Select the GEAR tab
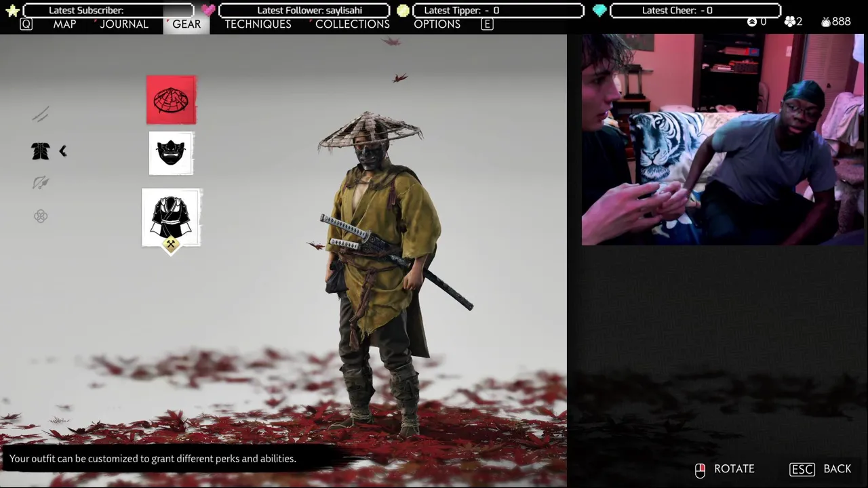Image resolution: width=868 pixels, height=488 pixels. coord(186,24)
